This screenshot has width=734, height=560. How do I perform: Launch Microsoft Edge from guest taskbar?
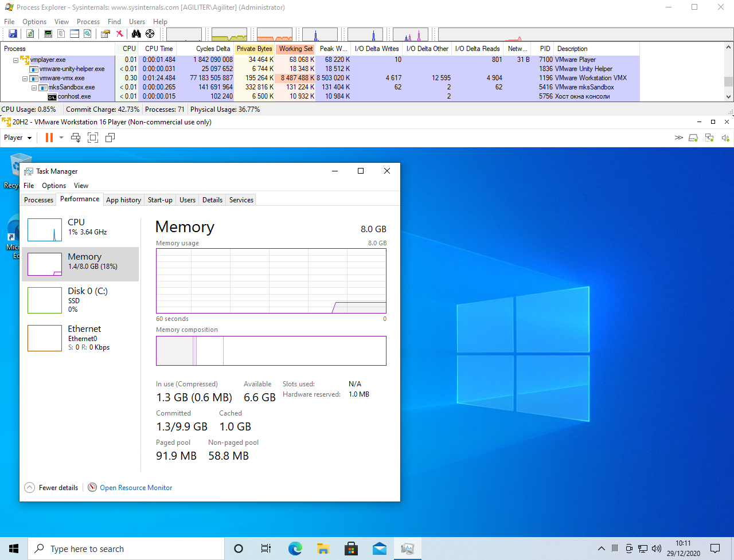[295, 549]
